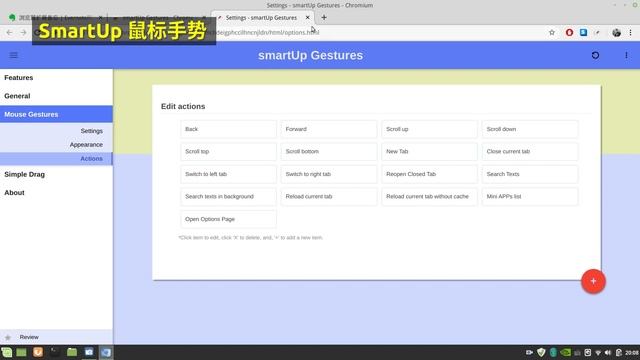Click the profile avatar in the toolbar
The width and height of the screenshot is (640, 360).
616,33
